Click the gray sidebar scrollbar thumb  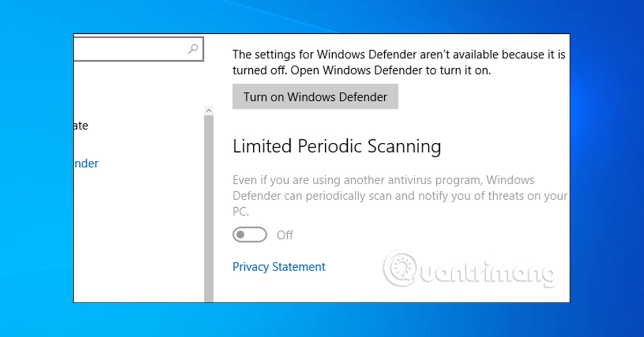click(209, 208)
